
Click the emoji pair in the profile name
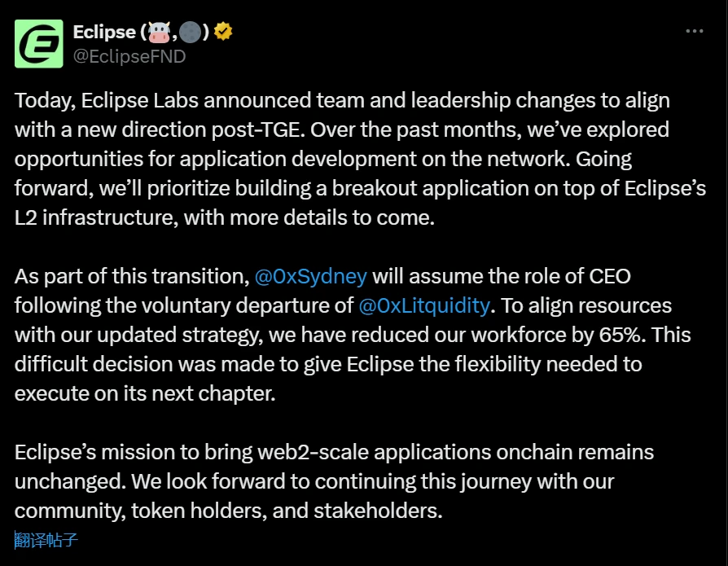(175, 32)
